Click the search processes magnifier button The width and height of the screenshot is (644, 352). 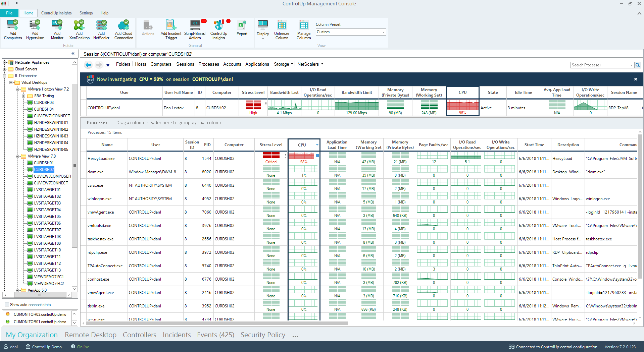tap(638, 65)
